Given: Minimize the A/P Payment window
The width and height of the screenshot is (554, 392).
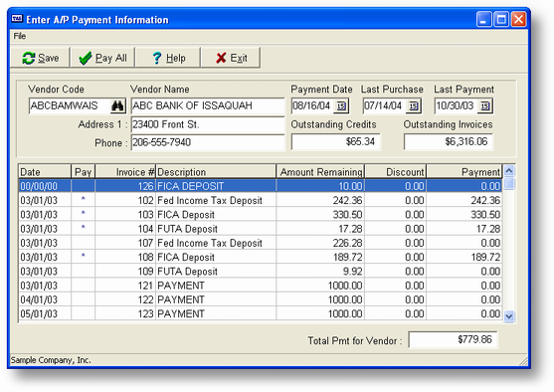Looking at the screenshot, I should coord(483,19).
